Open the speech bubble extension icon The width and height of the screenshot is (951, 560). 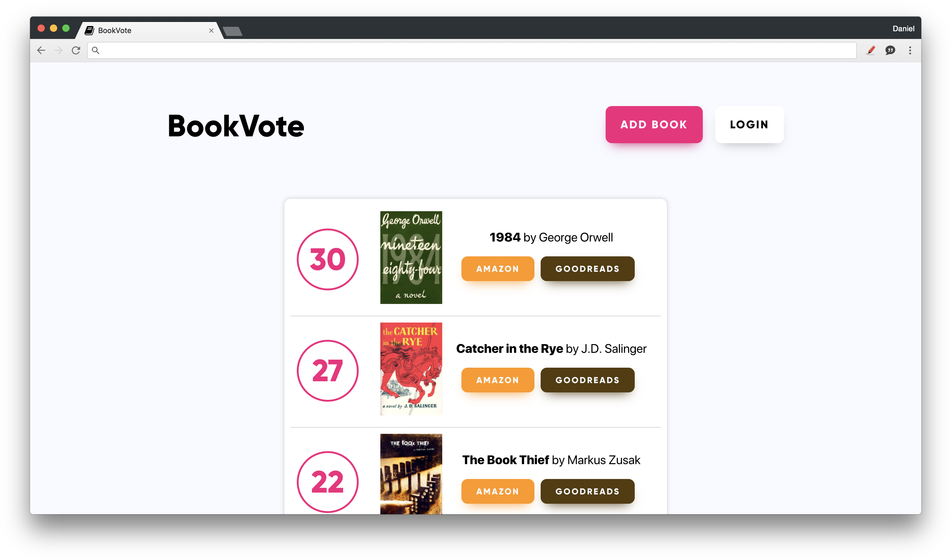tap(890, 50)
